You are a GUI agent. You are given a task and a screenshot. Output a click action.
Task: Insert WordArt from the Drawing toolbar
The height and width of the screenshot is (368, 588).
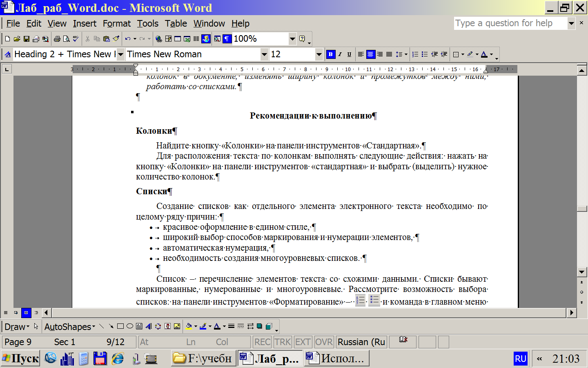148,326
